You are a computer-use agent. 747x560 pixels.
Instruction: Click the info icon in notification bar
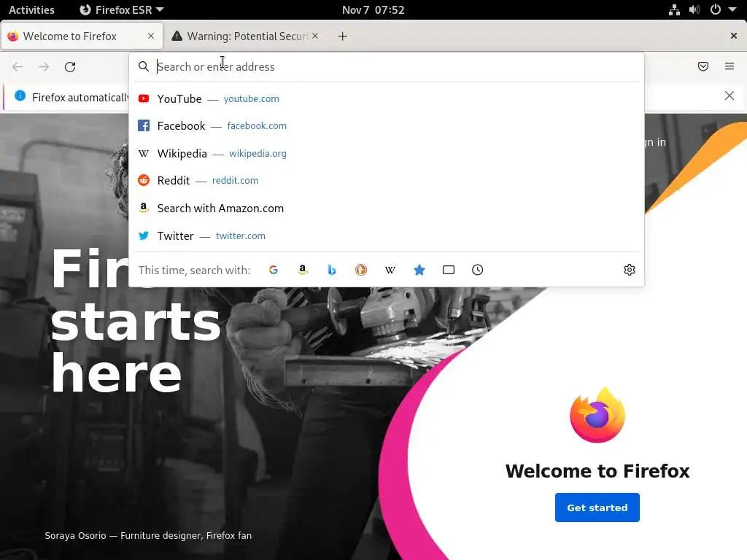(x=20, y=96)
